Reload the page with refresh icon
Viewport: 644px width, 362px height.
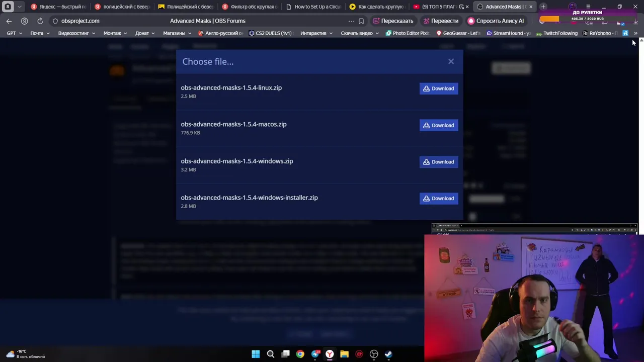[x=40, y=21]
